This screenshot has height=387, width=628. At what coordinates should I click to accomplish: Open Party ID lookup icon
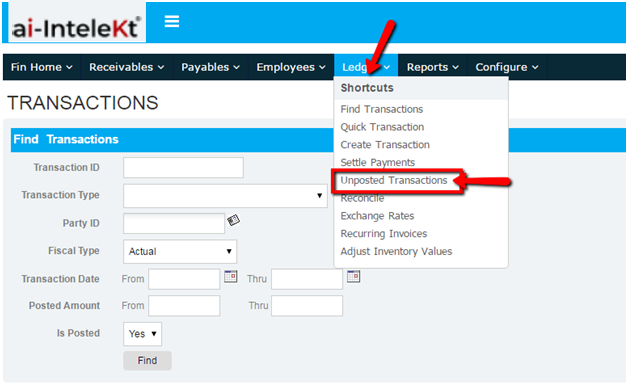point(233,220)
